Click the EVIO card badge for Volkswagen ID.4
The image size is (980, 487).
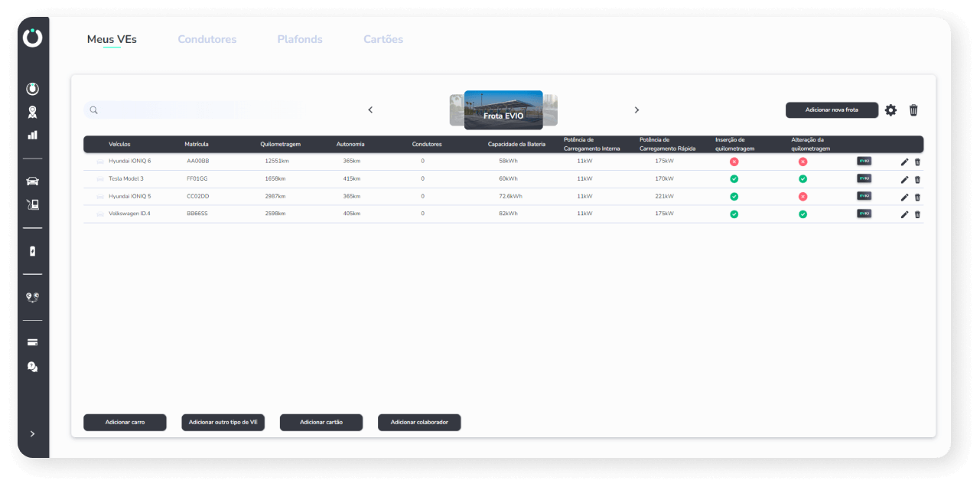point(864,214)
